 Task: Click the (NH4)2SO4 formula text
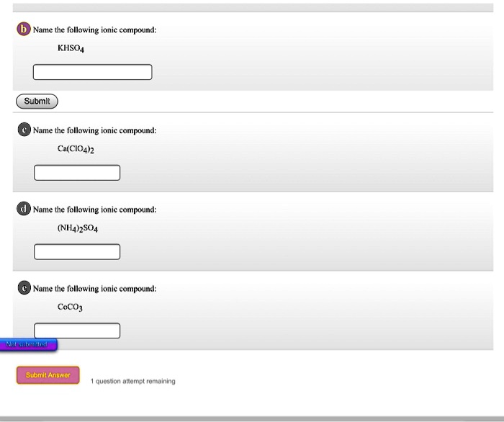(x=78, y=228)
